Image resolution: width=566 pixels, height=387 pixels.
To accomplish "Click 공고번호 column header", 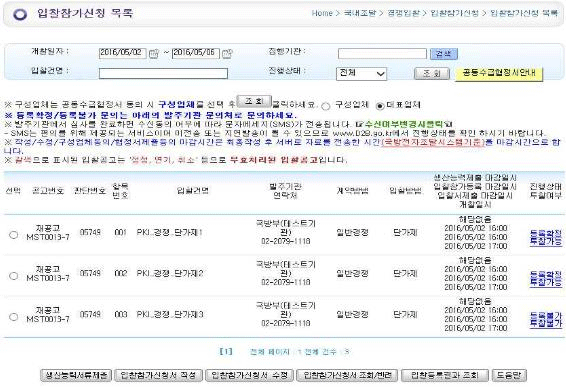I will tap(48, 191).
